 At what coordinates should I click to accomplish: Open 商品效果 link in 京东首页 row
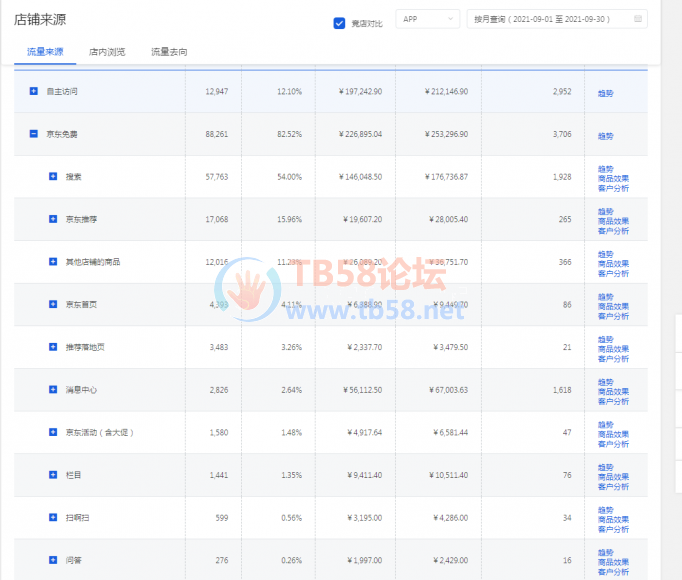coord(613,306)
